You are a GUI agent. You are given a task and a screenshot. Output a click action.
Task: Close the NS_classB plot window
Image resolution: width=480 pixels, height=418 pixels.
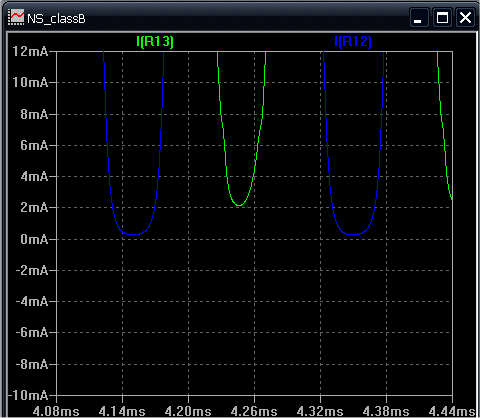(465, 17)
